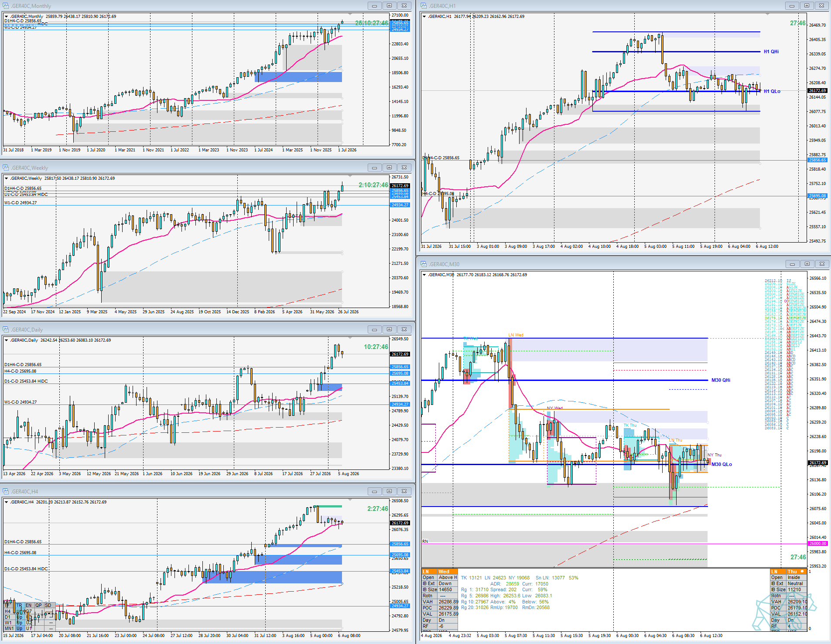Click the .GER40C,Monthly window chart icon

coord(6,6)
